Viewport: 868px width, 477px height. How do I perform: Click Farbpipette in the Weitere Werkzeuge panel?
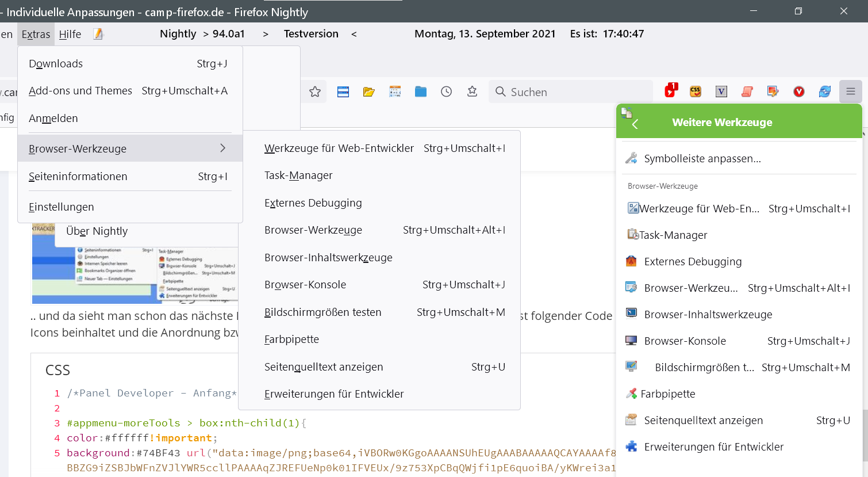point(668,394)
